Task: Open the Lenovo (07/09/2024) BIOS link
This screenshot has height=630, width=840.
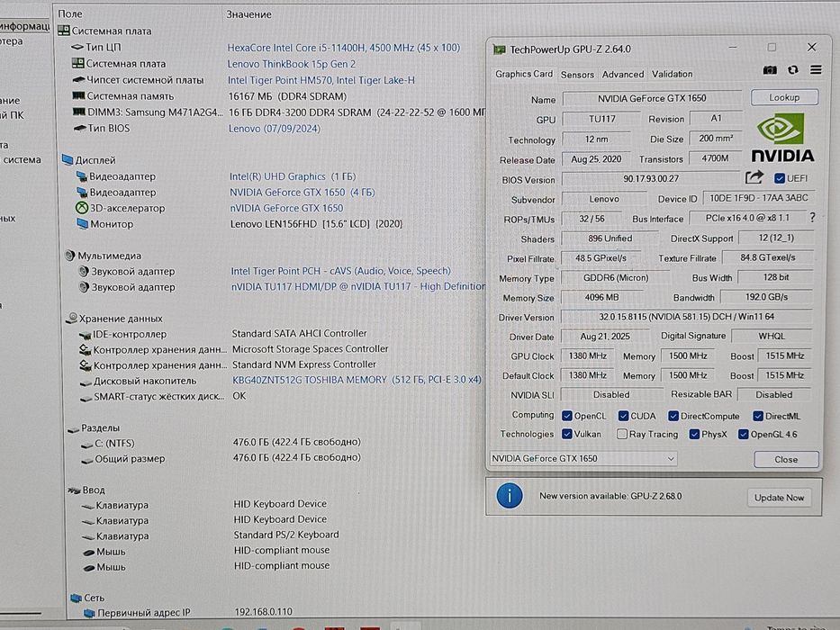Action: [x=275, y=129]
